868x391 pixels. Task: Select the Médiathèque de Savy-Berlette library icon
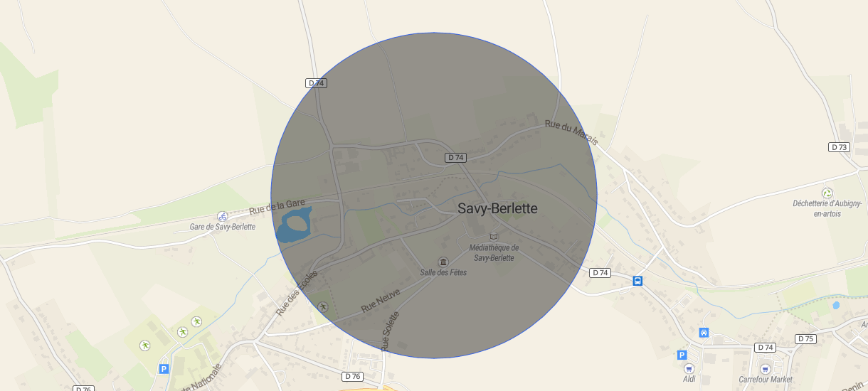(x=494, y=237)
